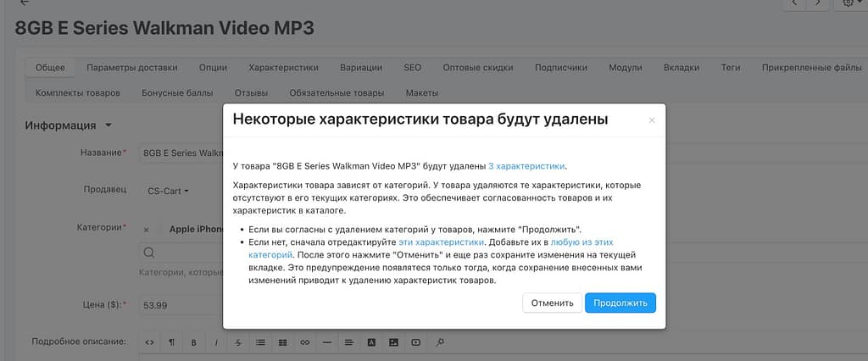Switch to the Вариации tab
Viewport: 868px width, 361px height.
361,68
